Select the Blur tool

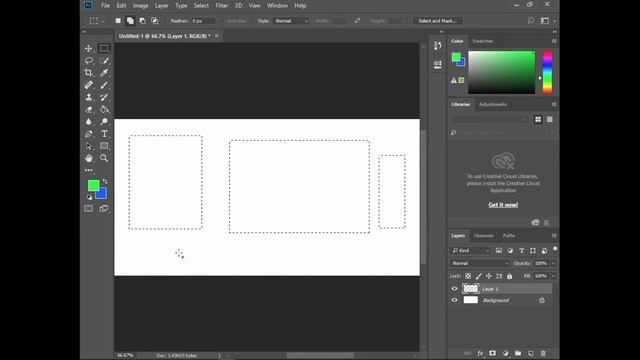89,122
